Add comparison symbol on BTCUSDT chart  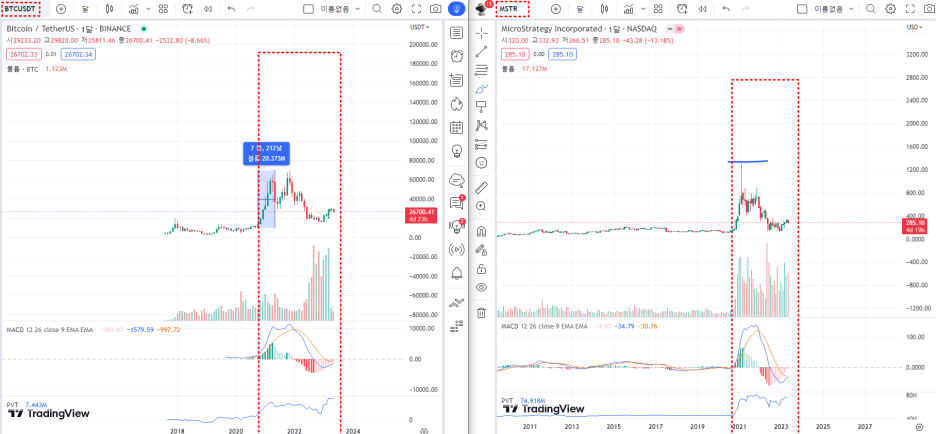[61, 9]
